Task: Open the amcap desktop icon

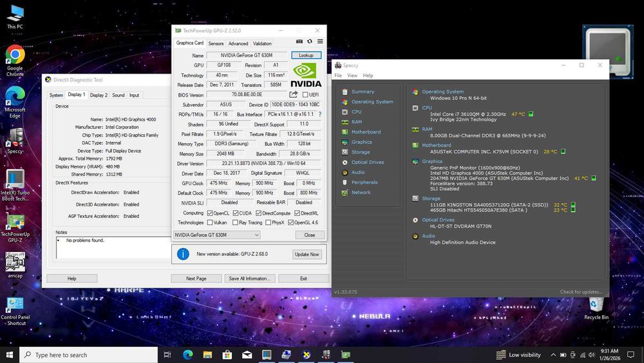Action: tap(15, 265)
